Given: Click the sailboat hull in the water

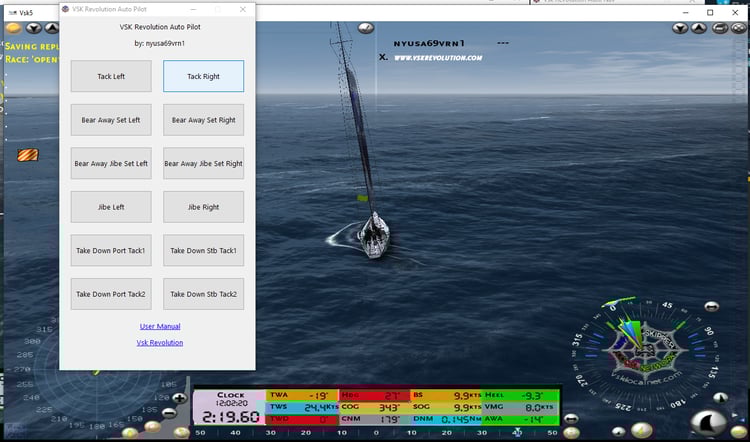Looking at the screenshot, I should pos(375,235).
